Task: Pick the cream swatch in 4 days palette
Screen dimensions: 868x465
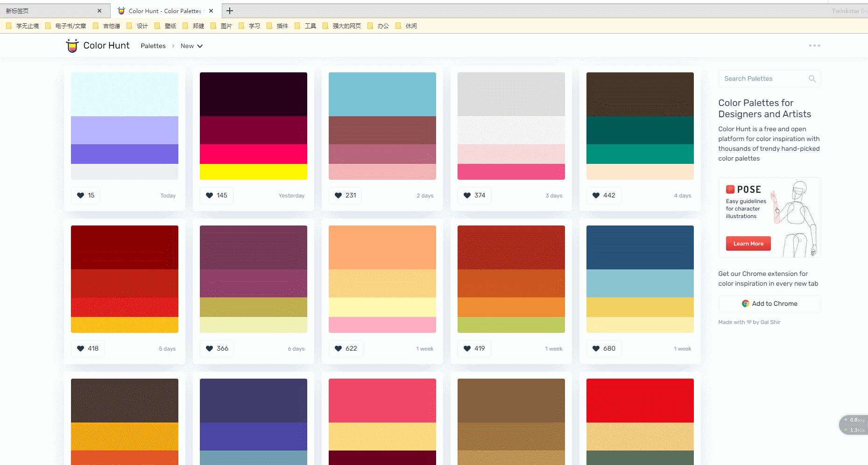Action: click(640, 172)
